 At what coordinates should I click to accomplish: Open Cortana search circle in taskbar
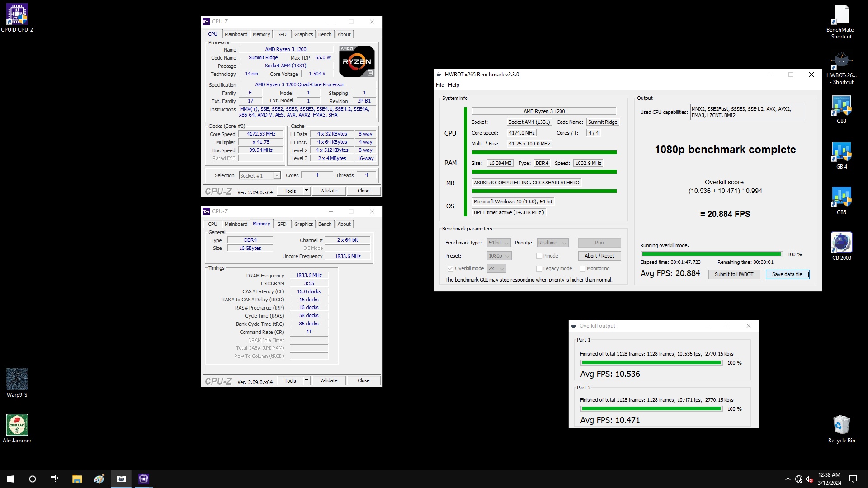coord(33,479)
